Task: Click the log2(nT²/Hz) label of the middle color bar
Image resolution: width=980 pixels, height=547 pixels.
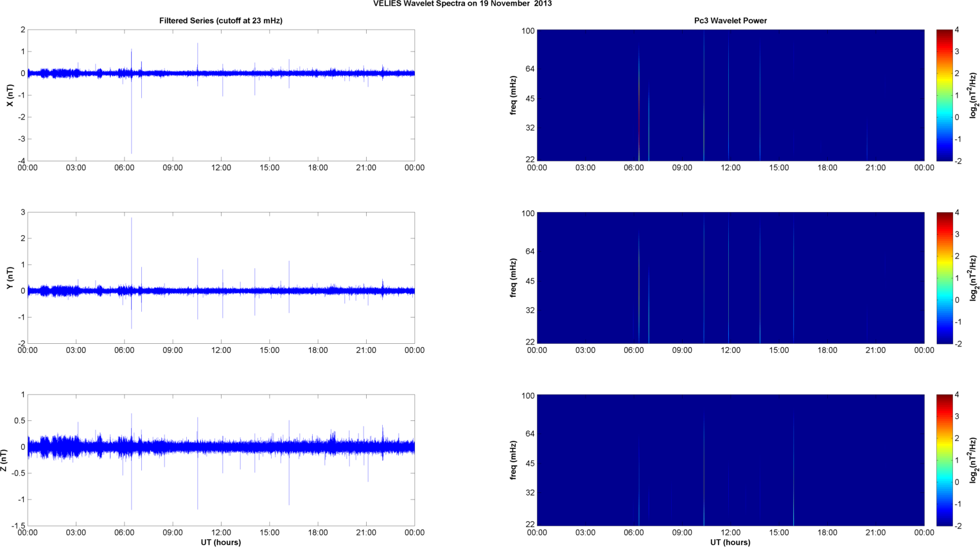Action: click(x=974, y=278)
